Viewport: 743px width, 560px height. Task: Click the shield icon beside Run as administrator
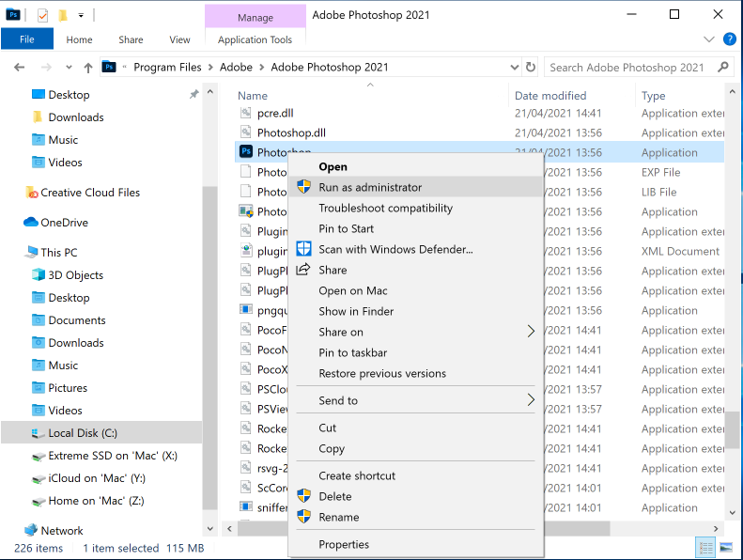(303, 187)
